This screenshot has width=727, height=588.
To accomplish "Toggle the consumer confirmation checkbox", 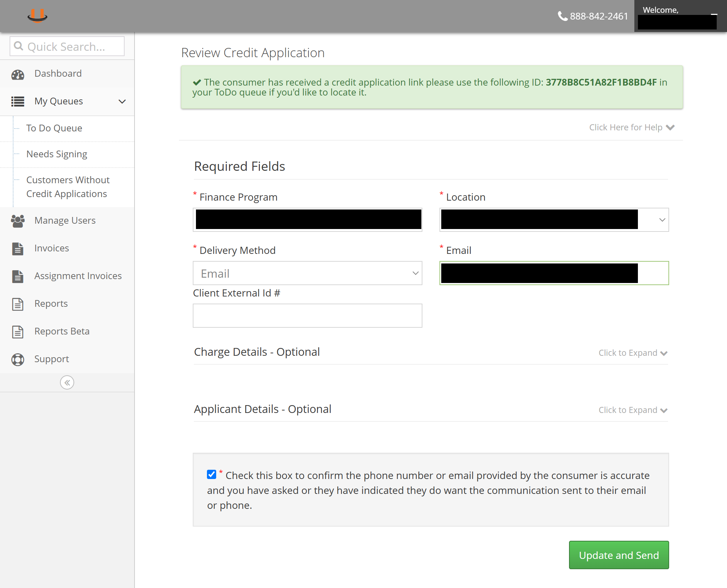I will point(212,474).
